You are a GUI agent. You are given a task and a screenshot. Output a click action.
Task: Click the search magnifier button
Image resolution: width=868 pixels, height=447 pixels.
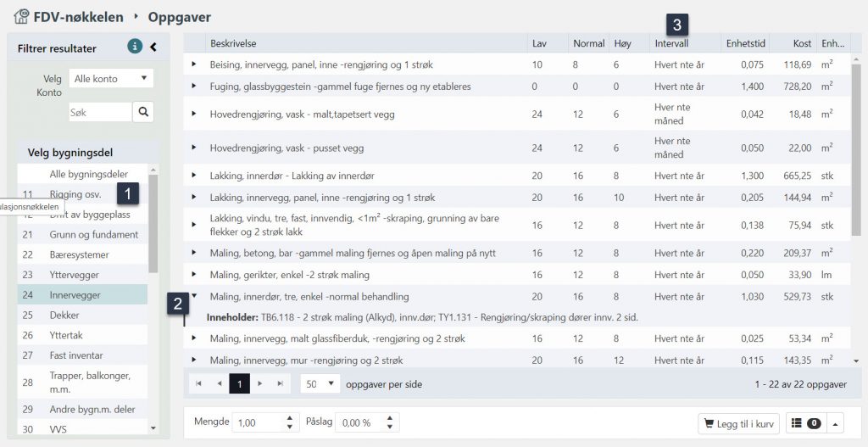(x=144, y=111)
